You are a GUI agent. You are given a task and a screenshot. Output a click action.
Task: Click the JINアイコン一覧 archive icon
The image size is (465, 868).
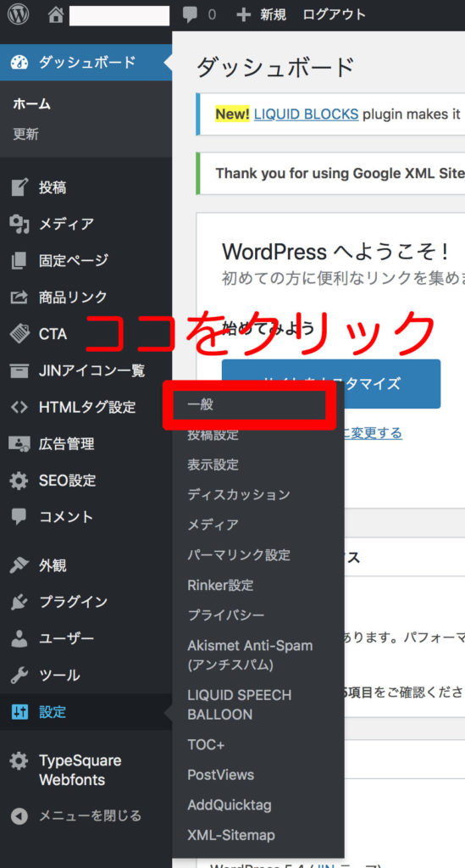(x=19, y=370)
